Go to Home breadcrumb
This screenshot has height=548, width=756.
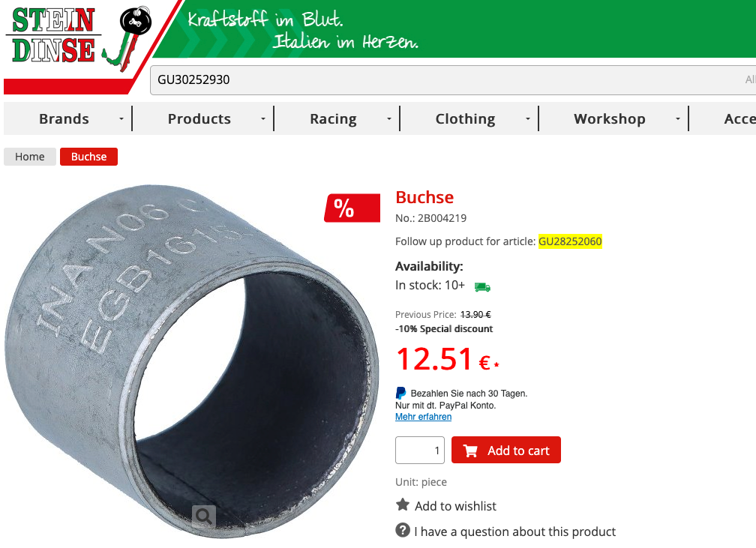coord(30,157)
